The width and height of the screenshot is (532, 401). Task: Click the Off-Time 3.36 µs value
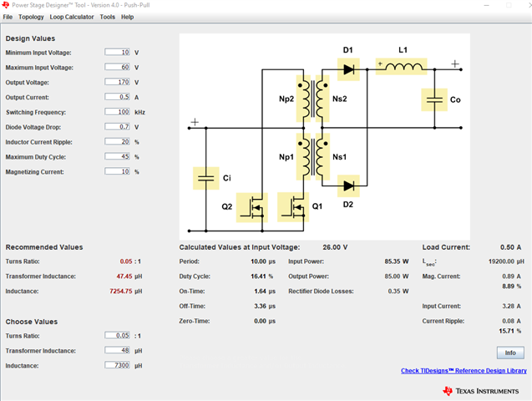[265, 307]
